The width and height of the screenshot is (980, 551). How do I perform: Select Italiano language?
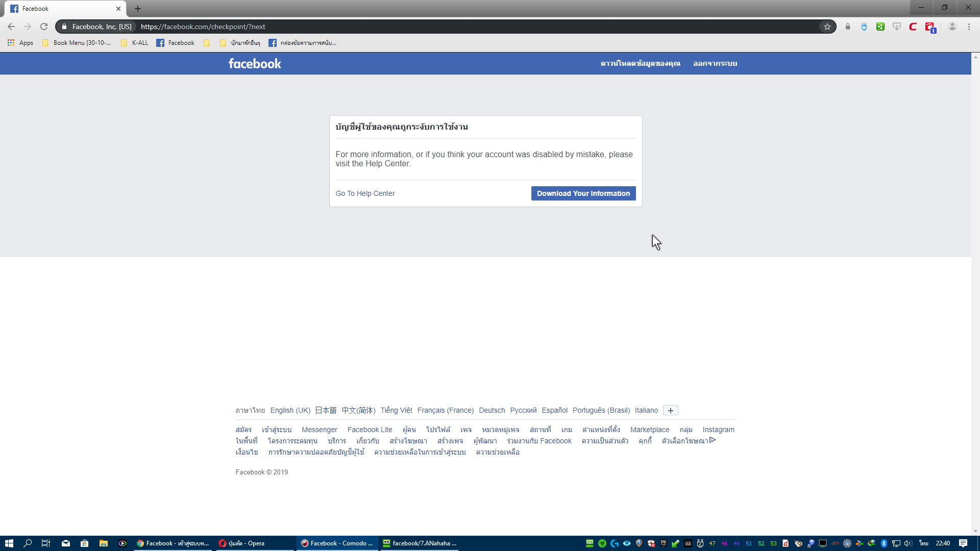point(647,410)
